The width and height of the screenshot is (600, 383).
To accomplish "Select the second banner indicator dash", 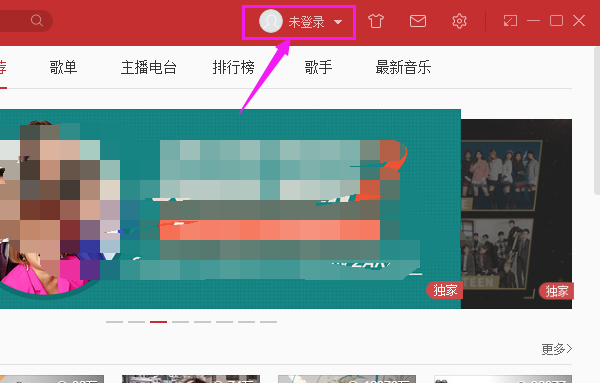I will [137, 322].
